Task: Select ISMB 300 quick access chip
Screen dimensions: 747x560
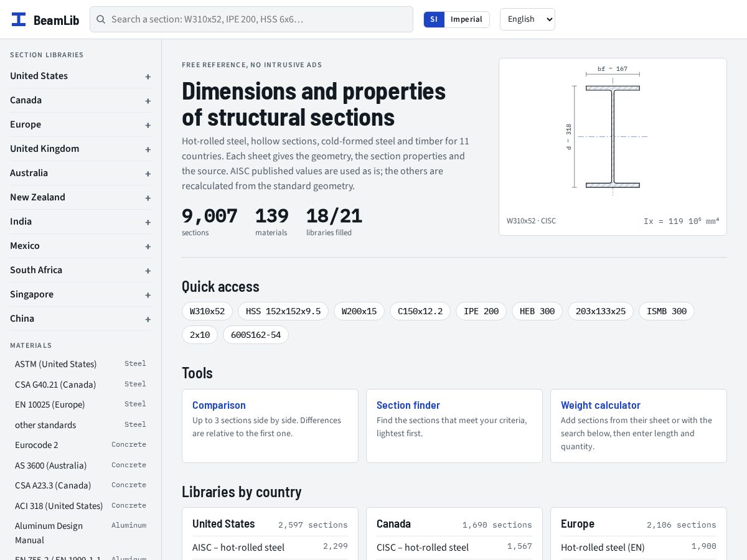Action: point(667,311)
